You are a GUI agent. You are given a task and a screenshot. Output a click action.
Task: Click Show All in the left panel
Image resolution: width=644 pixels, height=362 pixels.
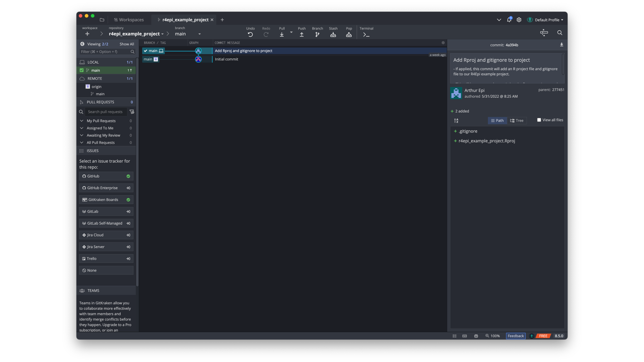click(x=127, y=44)
